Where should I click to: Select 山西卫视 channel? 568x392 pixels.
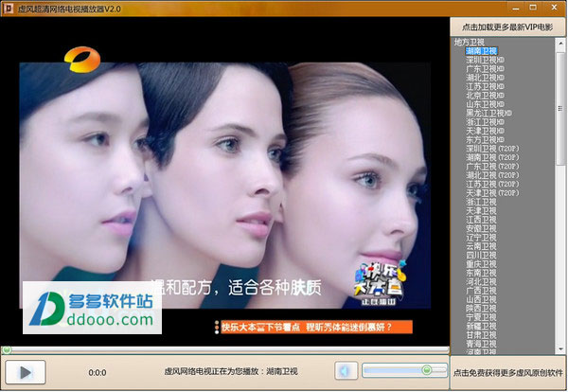tap(482, 299)
